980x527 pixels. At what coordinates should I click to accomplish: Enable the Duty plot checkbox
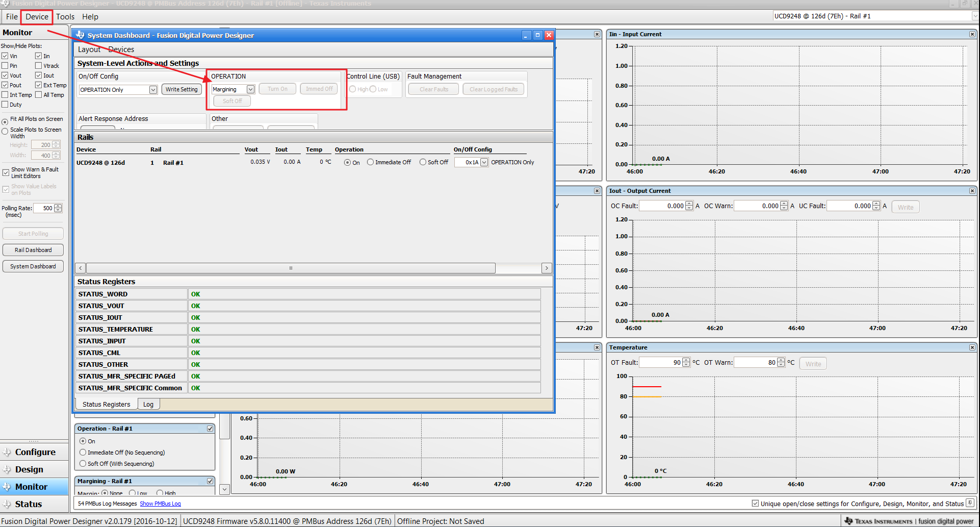click(x=5, y=105)
